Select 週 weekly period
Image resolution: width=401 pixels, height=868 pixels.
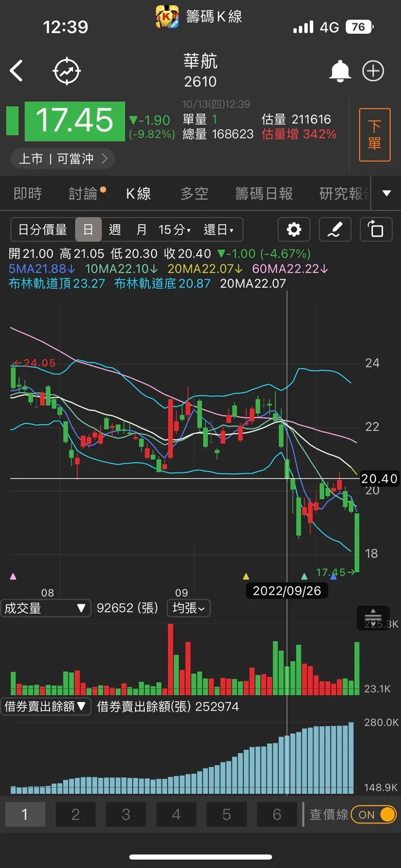[x=115, y=230]
